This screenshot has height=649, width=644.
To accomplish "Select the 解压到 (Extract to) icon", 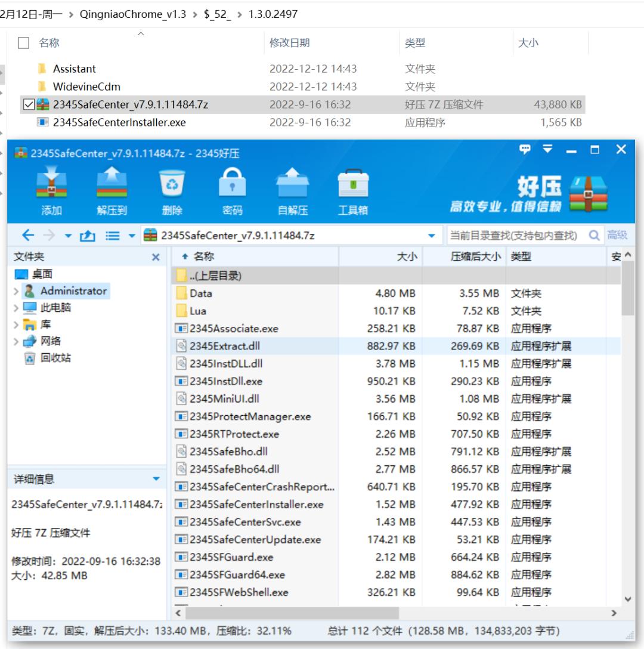I will pos(111,190).
